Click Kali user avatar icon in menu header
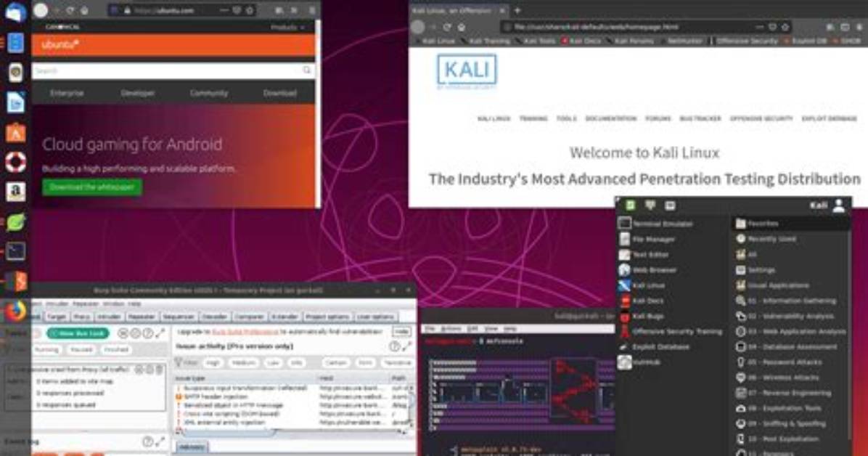868x456 pixels. 839,205
